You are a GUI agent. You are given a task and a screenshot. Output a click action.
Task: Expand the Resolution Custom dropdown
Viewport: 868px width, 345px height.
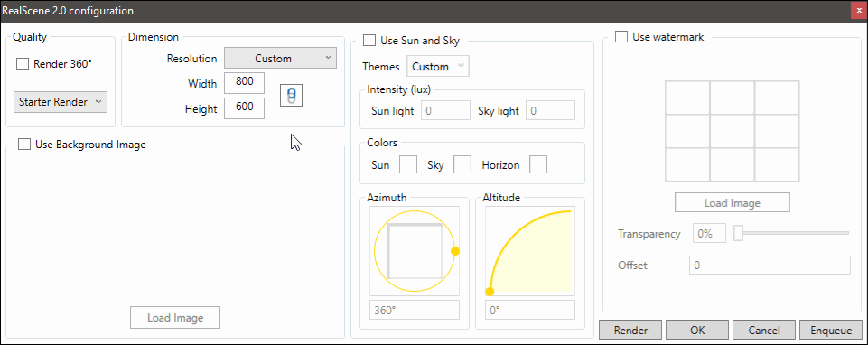(x=281, y=58)
